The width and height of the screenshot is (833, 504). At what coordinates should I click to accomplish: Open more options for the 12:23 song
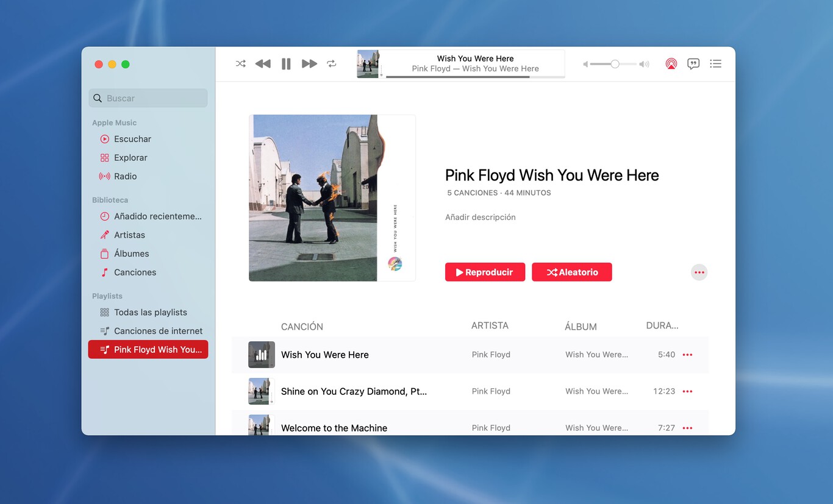tap(688, 391)
